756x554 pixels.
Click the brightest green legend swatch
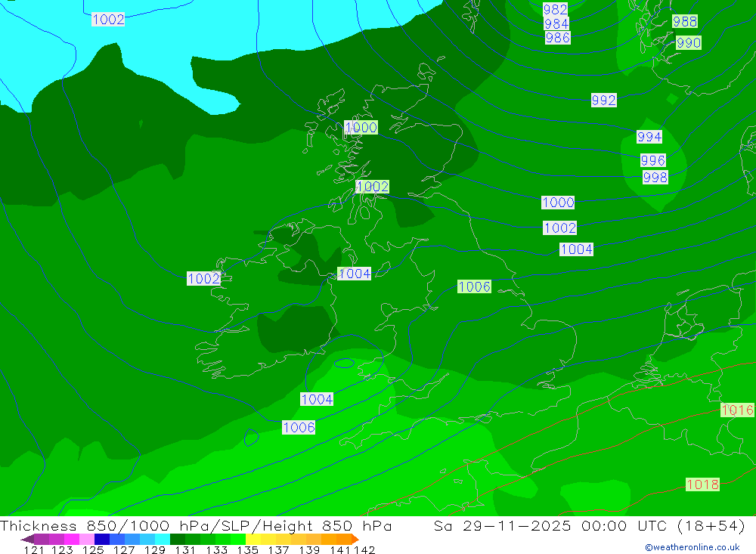click(x=237, y=539)
